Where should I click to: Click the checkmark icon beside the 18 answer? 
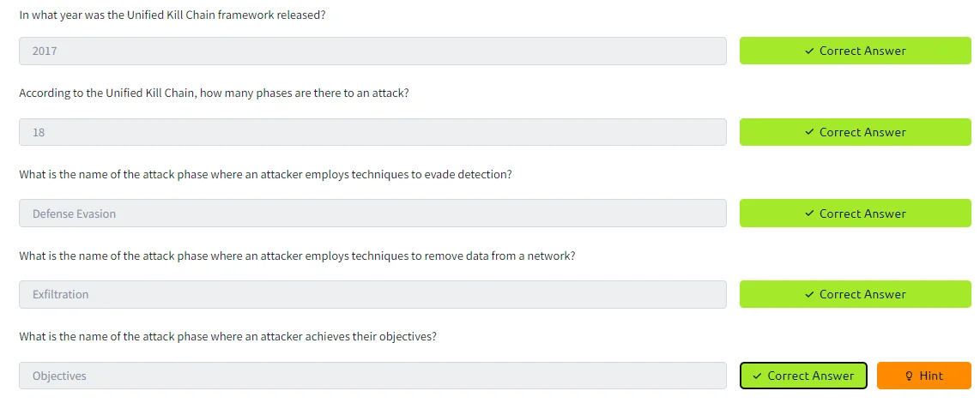(x=809, y=132)
